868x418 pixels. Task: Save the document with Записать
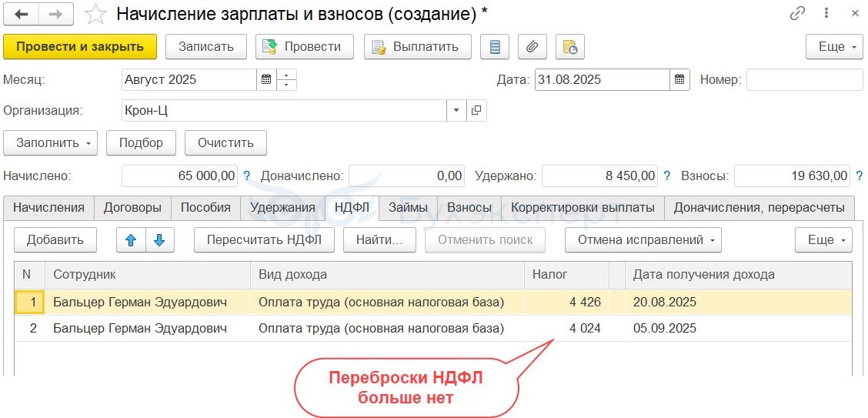click(206, 47)
